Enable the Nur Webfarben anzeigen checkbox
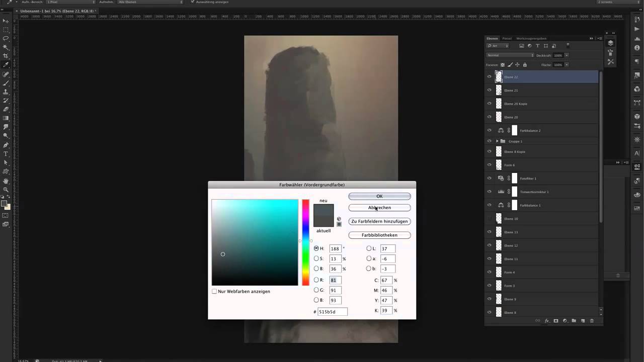The width and height of the screenshot is (644, 362). pos(214,292)
